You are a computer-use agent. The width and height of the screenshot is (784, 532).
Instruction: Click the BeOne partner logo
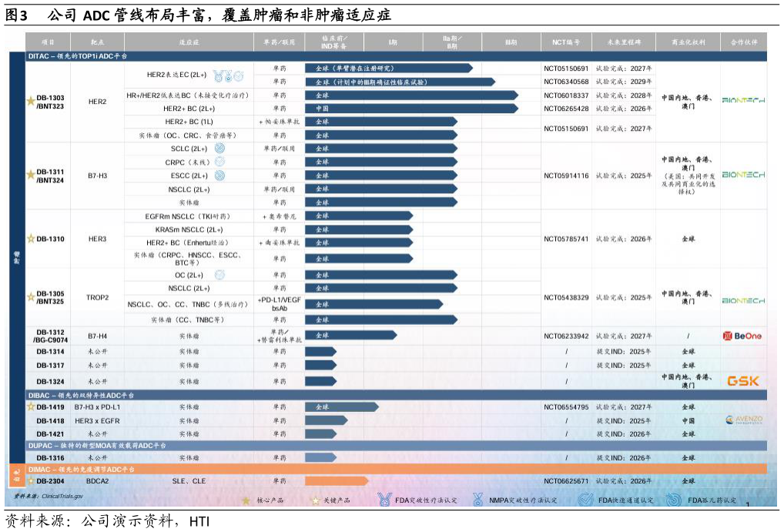742,336
